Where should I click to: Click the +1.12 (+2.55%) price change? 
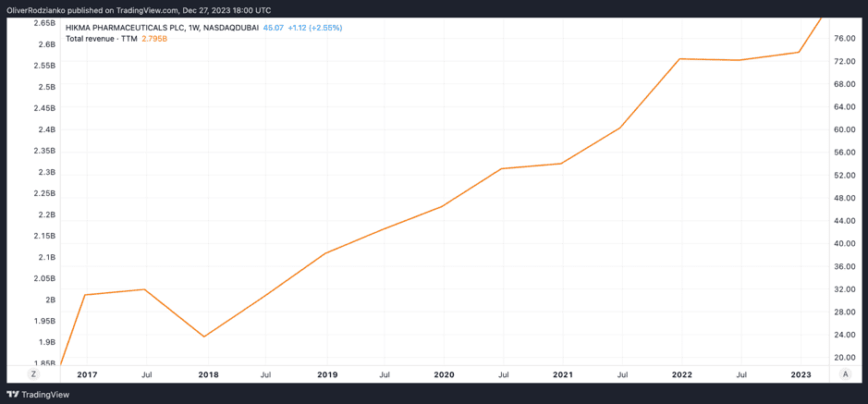314,28
